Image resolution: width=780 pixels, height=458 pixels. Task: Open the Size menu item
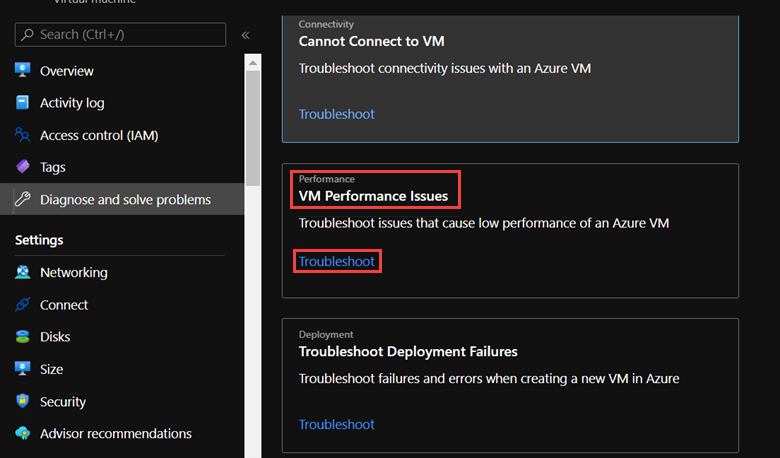[51, 369]
